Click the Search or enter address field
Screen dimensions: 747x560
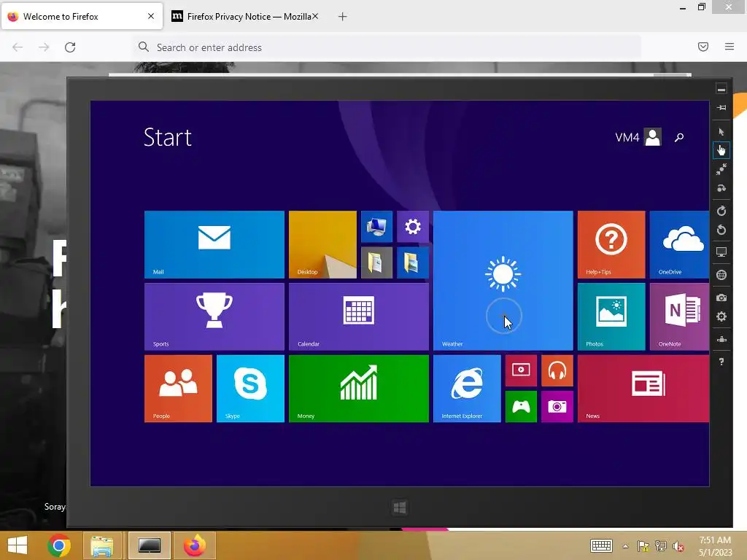[x=387, y=47]
